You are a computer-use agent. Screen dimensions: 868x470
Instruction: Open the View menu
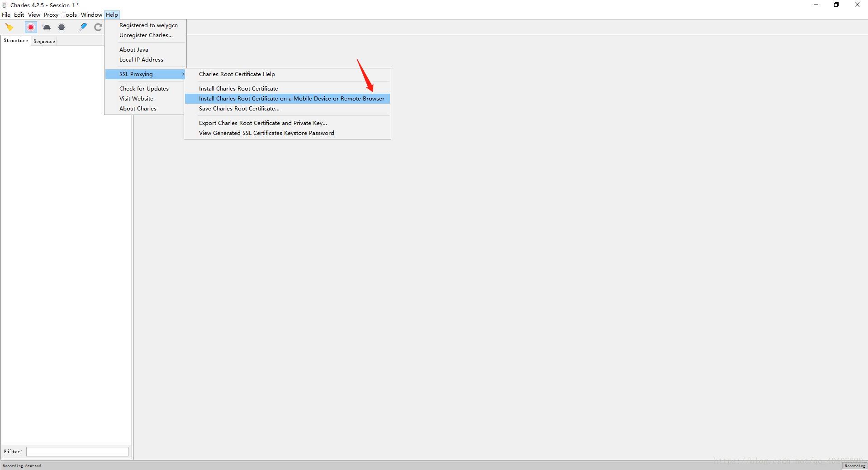point(34,14)
